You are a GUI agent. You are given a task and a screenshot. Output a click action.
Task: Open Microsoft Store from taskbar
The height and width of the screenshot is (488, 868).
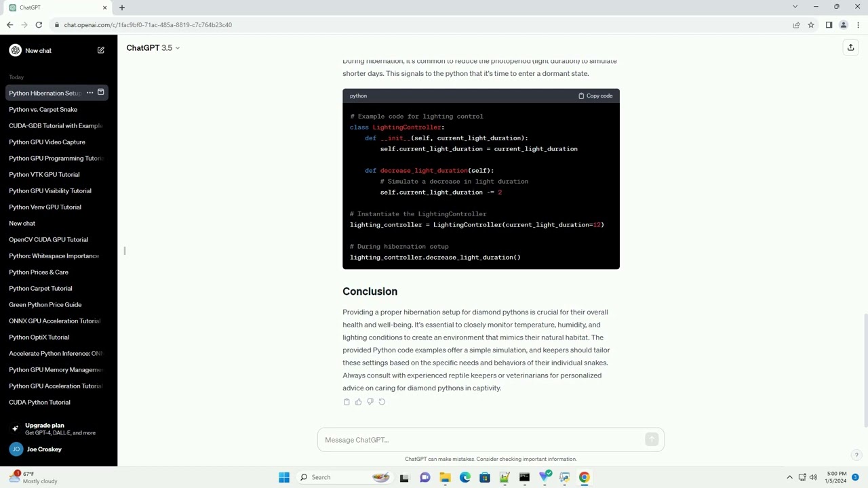point(485,477)
